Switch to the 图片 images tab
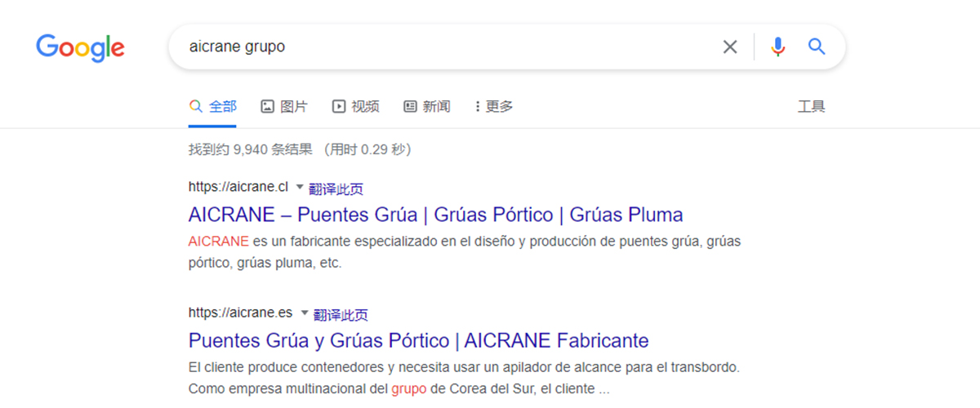The image size is (980, 408). point(283,106)
